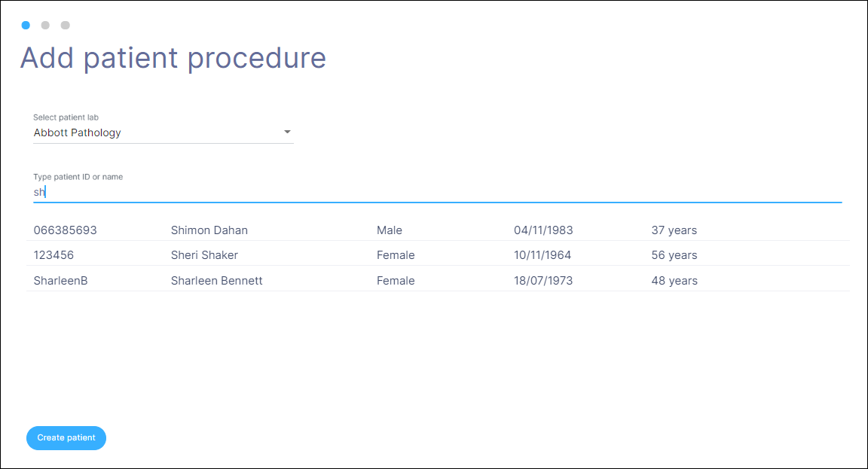Choose patient Sharleen Bennett

pos(217,281)
